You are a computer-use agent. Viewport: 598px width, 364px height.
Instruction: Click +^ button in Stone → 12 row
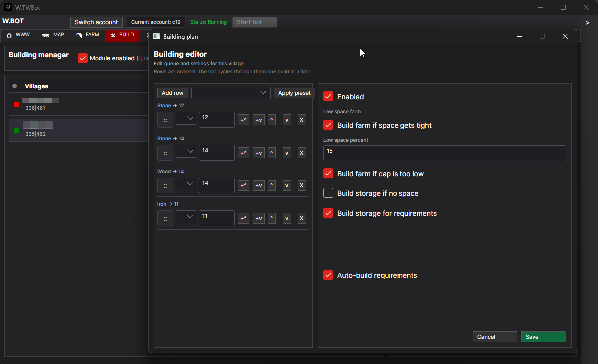pyautogui.click(x=243, y=120)
